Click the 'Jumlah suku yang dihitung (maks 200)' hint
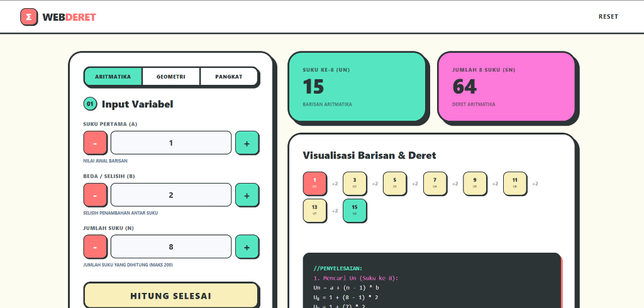 tap(128, 265)
